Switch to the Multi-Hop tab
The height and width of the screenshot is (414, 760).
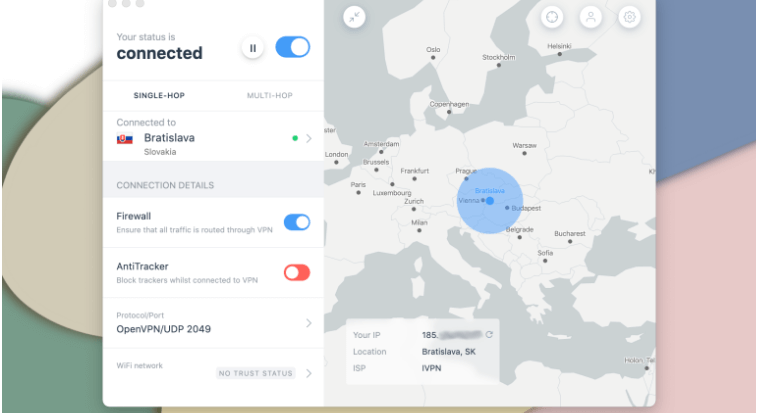(x=269, y=96)
